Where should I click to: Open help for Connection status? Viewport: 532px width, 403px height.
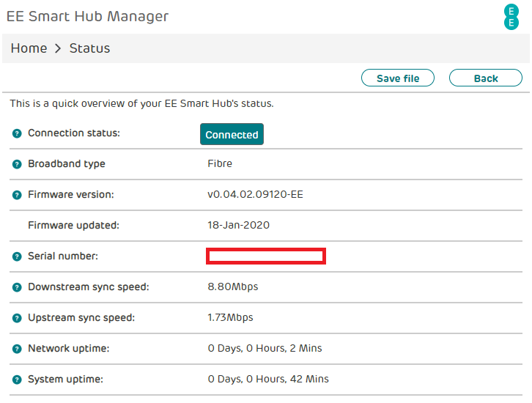click(x=17, y=133)
